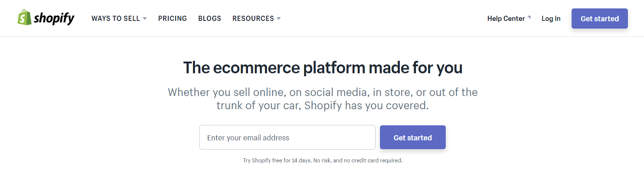Click the 'no credit card required' fine print

[373, 160]
